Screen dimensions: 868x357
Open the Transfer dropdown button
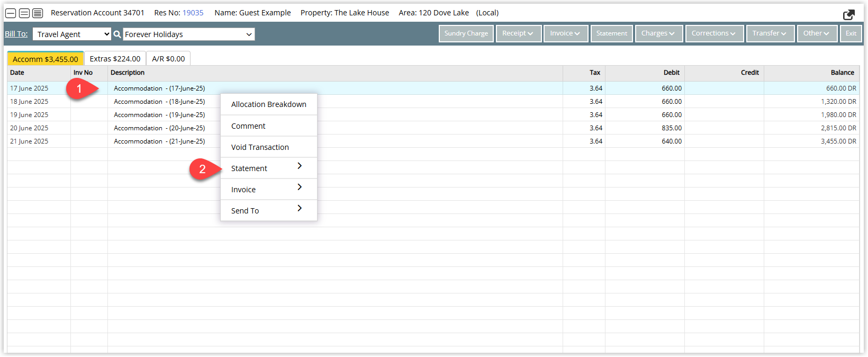(770, 33)
